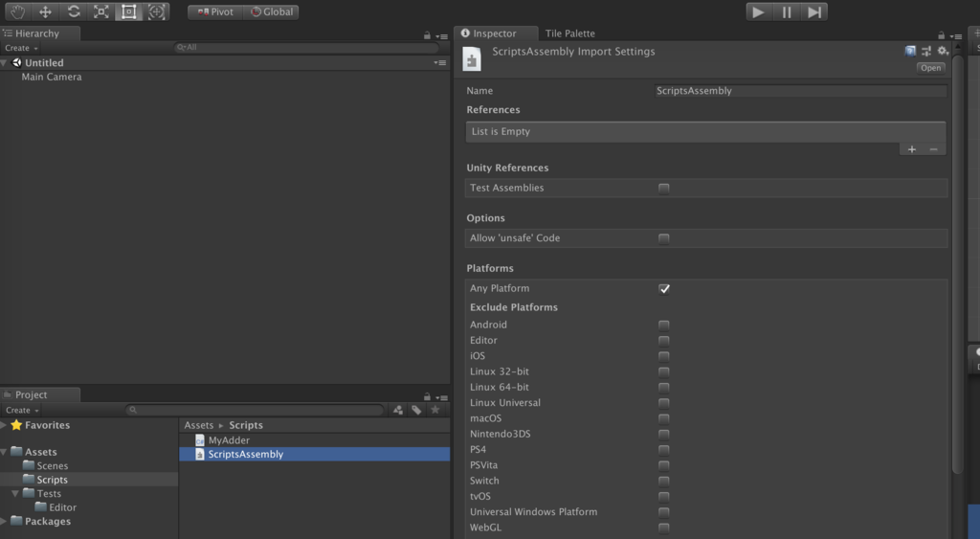Select the Move tool
980x539 pixels.
(45, 11)
